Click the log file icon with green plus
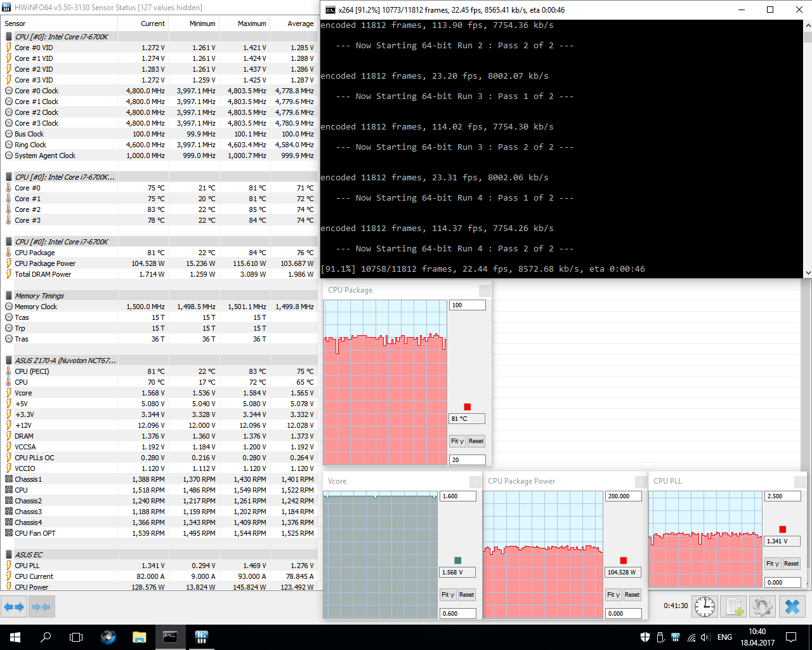The height and width of the screenshot is (650, 812). (x=734, y=606)
